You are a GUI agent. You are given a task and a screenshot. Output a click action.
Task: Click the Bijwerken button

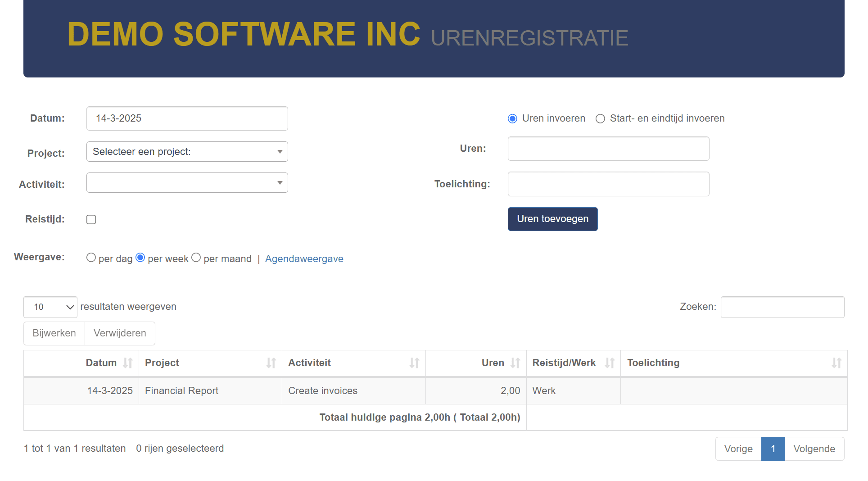pyautogui.click(x=54, y=333)
